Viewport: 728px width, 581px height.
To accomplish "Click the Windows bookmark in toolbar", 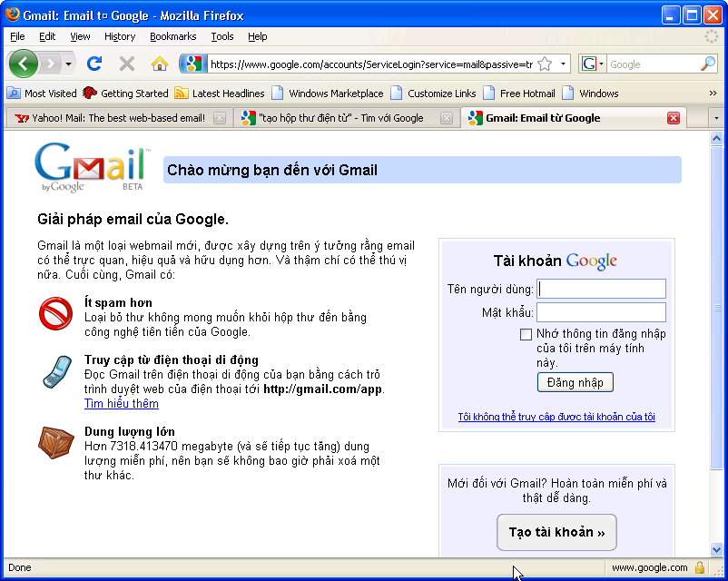I will (590, 94).
